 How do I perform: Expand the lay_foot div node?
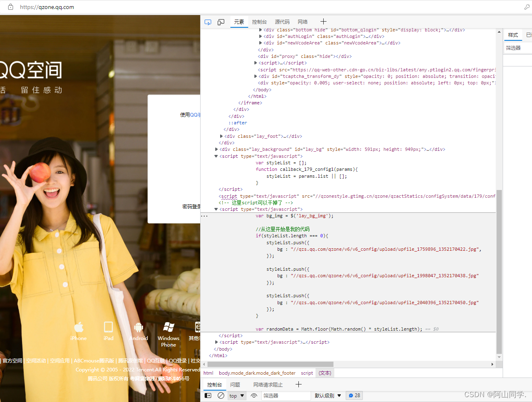coord(221,136)
